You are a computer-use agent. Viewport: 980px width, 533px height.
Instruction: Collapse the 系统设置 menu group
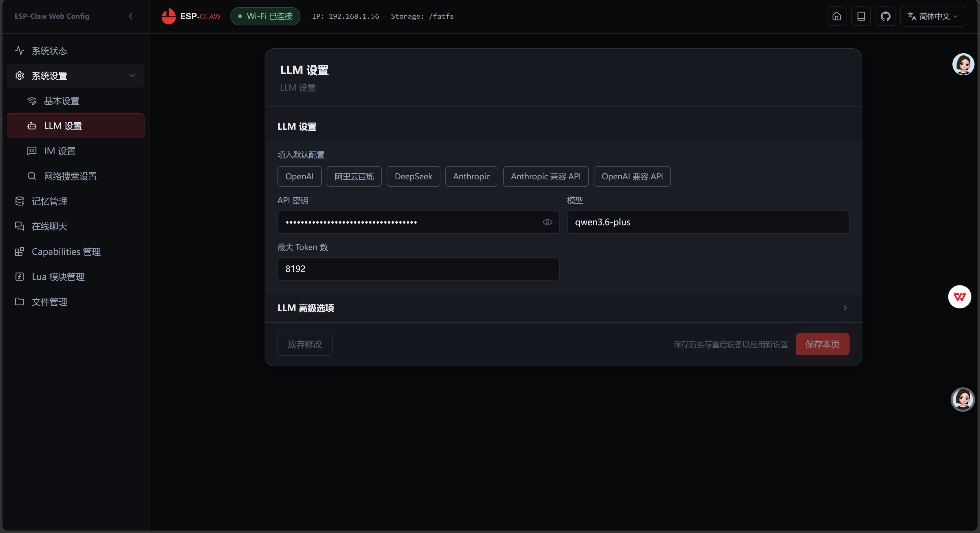tap(75, 76)
